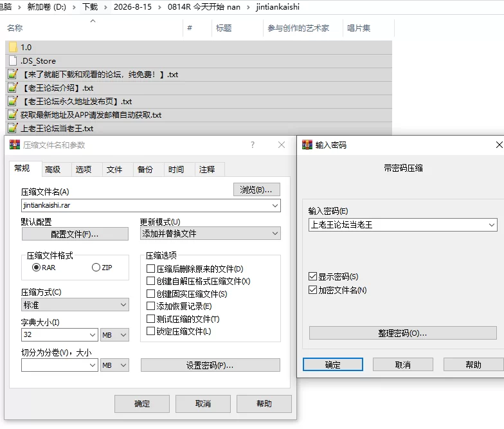Navigate to 2026-8-15 in breadcrumb
504x429 pixels.
[132, 7]
